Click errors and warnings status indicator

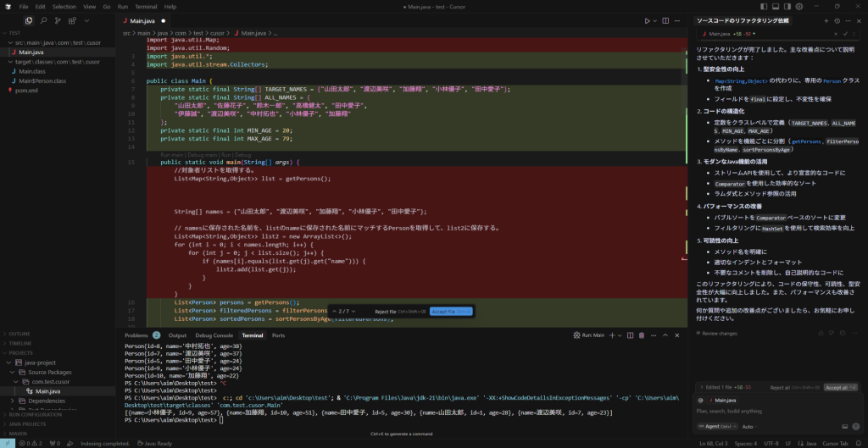tap(31, 443)
